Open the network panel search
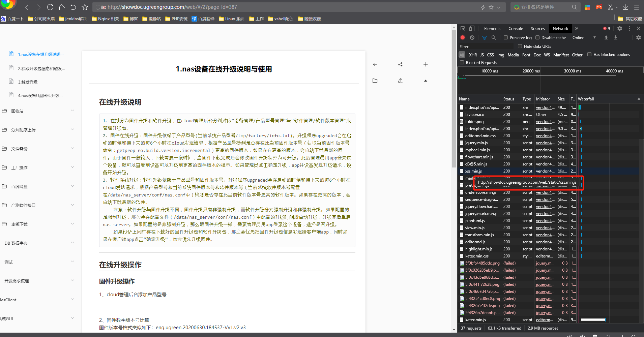This screenshot has height=337, width=644. (x=493, y=37)
